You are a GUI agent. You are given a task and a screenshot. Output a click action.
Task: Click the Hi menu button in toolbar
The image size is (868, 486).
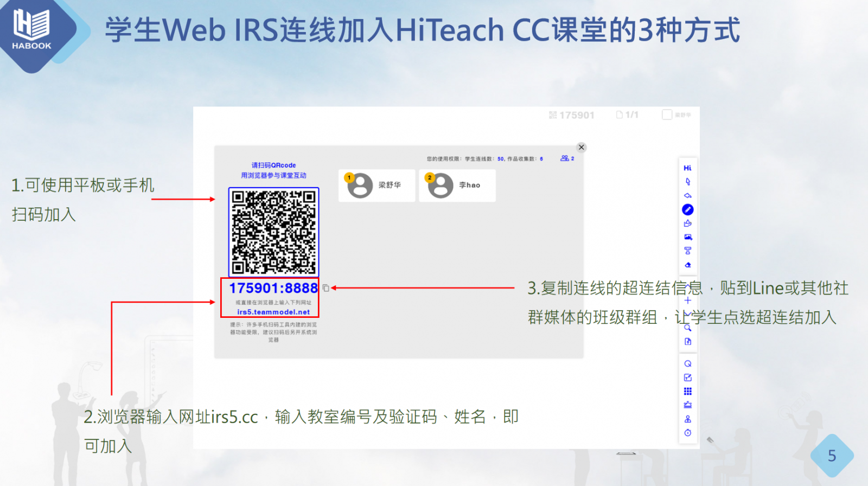pos(687,168)
